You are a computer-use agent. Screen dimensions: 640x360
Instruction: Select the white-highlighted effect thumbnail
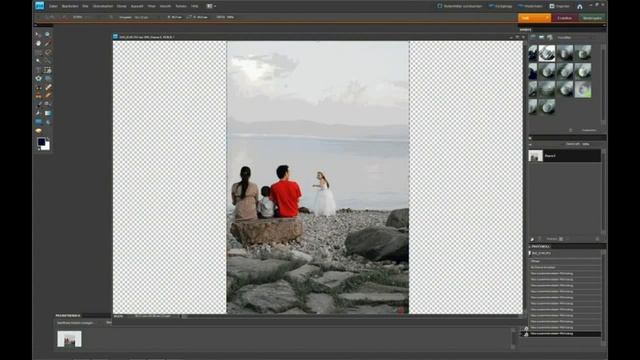547,53
